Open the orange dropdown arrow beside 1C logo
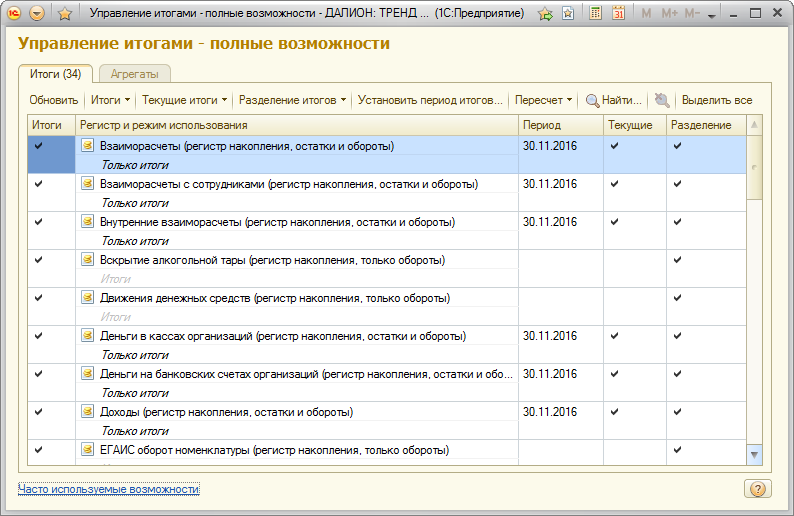Viewport: 794px width, 516px height. 36,13
